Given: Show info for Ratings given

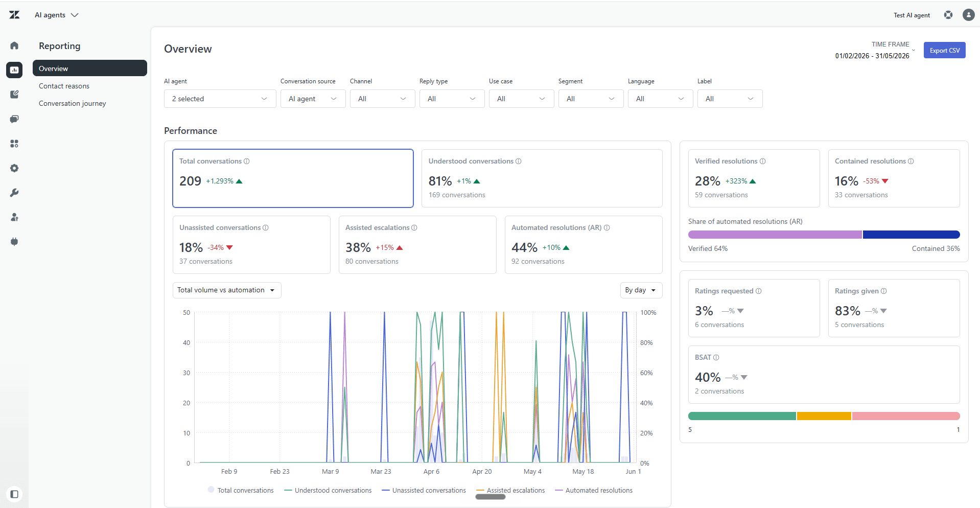Looking at the screenshot, I should point(884,291).
